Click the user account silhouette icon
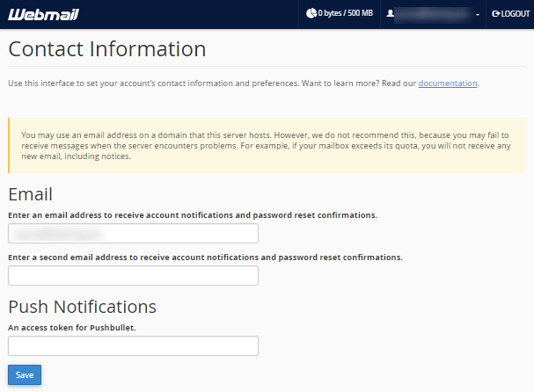The height and width of the screenshot is (392, 534). coord(391,13)
